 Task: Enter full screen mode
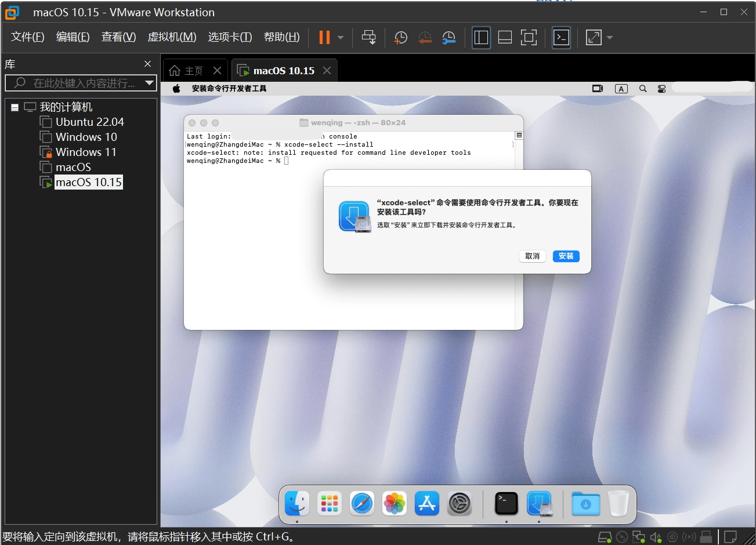(529, 38)
